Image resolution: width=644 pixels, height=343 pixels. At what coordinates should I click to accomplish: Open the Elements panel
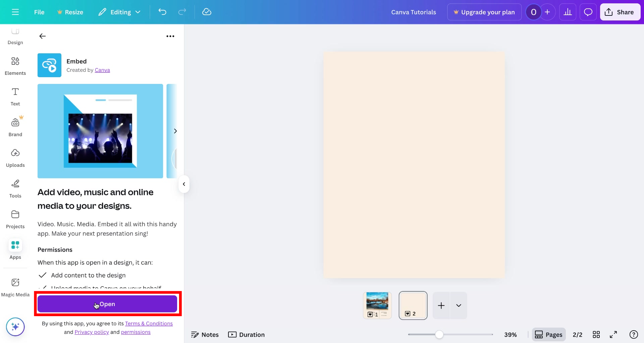(x=15, y=65)
